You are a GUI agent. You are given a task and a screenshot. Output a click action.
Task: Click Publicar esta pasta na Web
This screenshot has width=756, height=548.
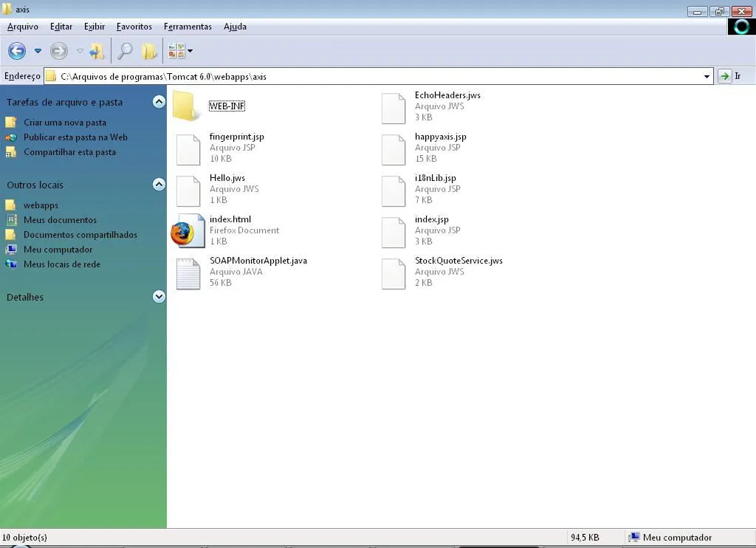(x=76, y=137)
